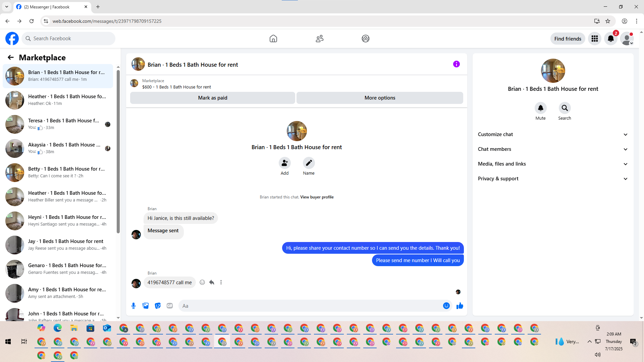Record a voice clip with microphone icon
Image resolution: width=644 pixels, height=362 pixels.
pyautogui.click(x=133, y=306)
